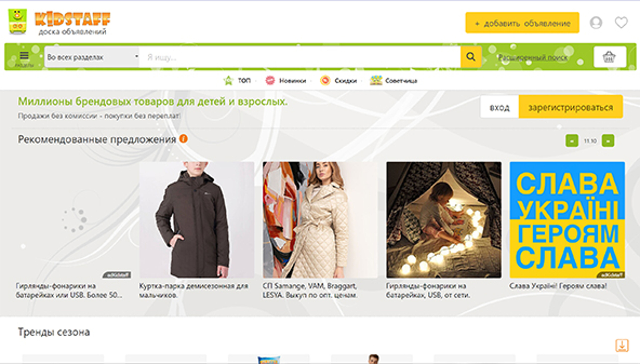This screenshot has width=640, height=364.
Task: Click the 'вход' login button
Action: pos(499,108)
